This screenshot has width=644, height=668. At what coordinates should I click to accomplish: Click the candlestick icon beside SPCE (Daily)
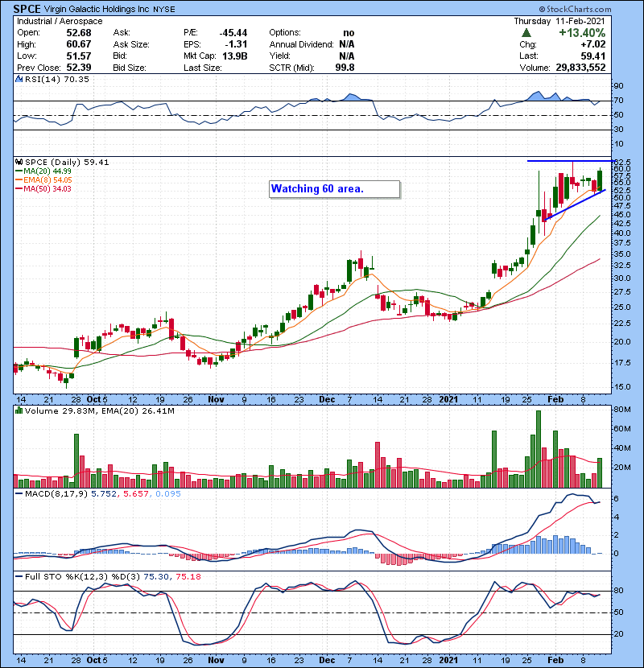[x=19, y=162]
